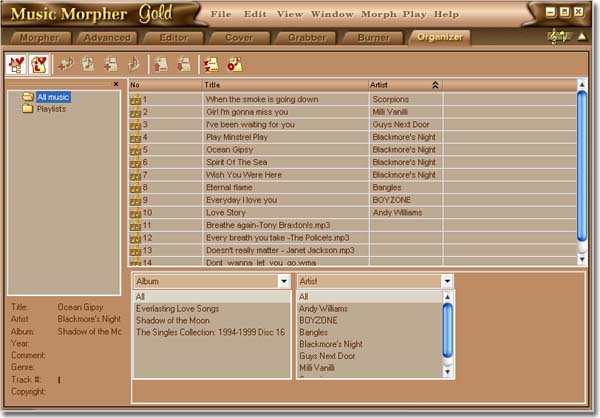Click the file icon of track 8
The height and width of the screenshot is (418, 600).
click(135, 189)
